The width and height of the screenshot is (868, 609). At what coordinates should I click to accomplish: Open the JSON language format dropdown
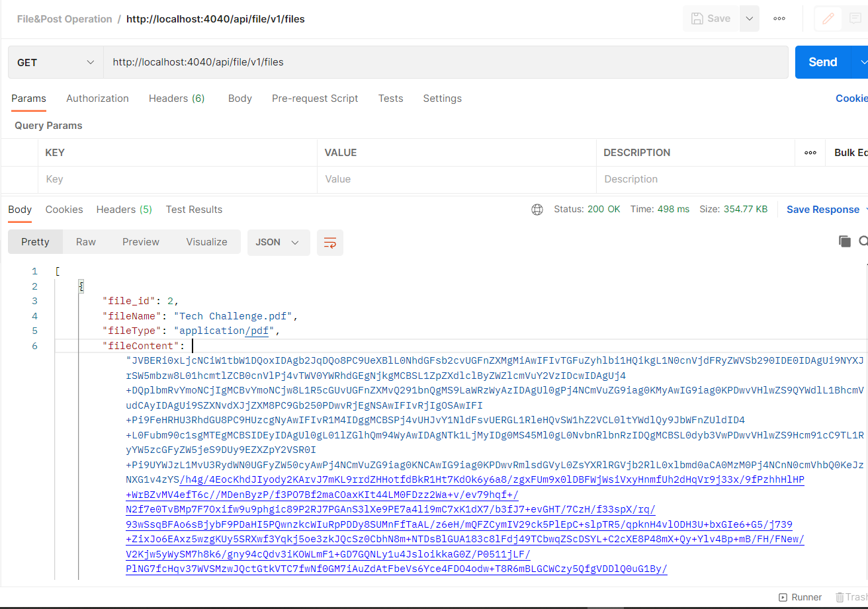pos(279,243)
